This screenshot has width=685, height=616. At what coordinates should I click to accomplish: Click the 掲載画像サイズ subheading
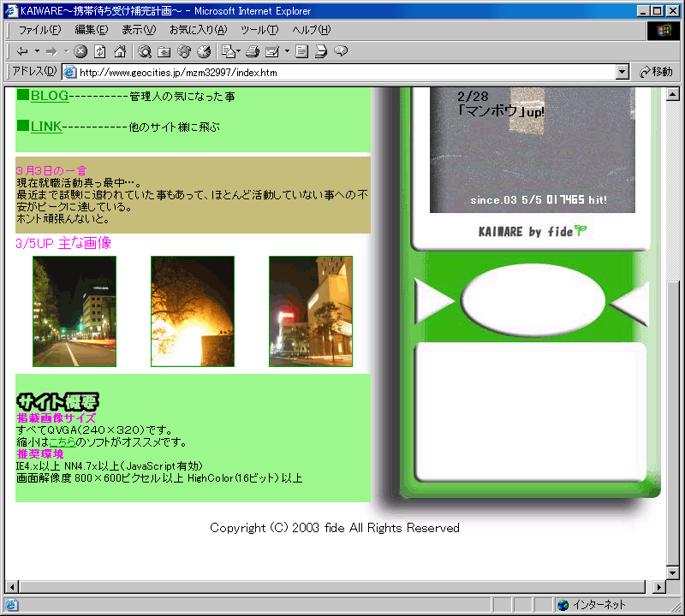(x=56, y=418)
